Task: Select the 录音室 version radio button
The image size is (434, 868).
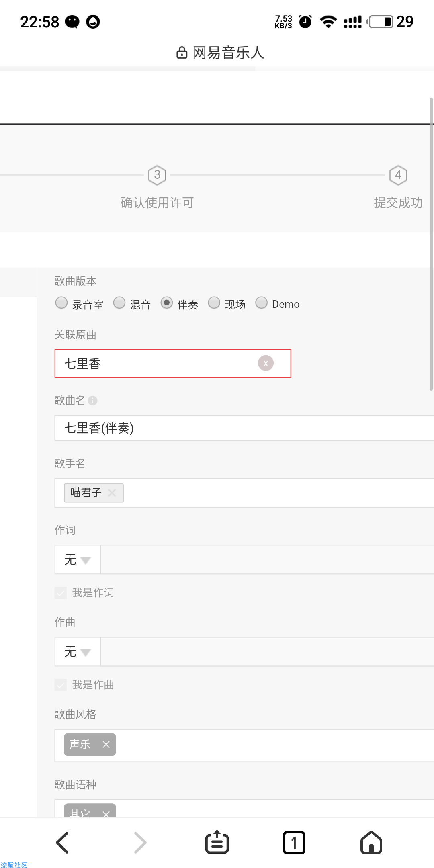Action: point(61,303)
